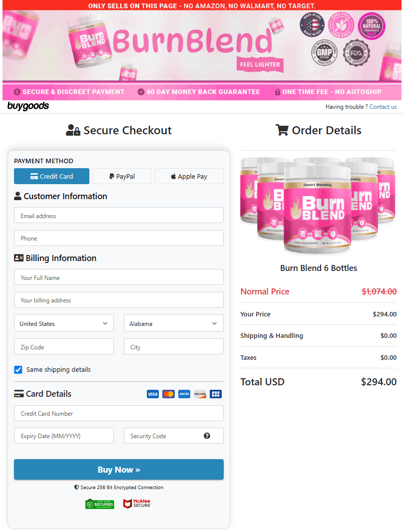Click the Visa card icon
404x532 pixels.
click(x=153, y=394)
